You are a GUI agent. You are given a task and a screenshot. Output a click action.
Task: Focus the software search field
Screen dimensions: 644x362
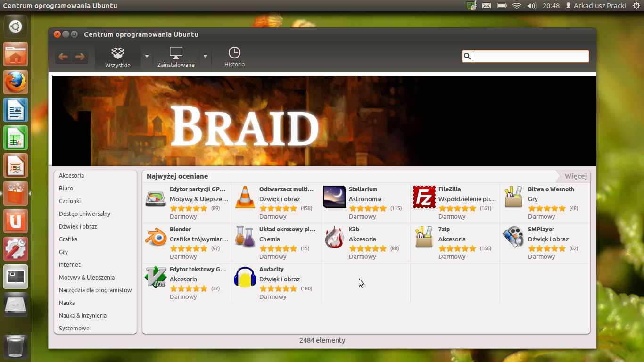[526, 57]
